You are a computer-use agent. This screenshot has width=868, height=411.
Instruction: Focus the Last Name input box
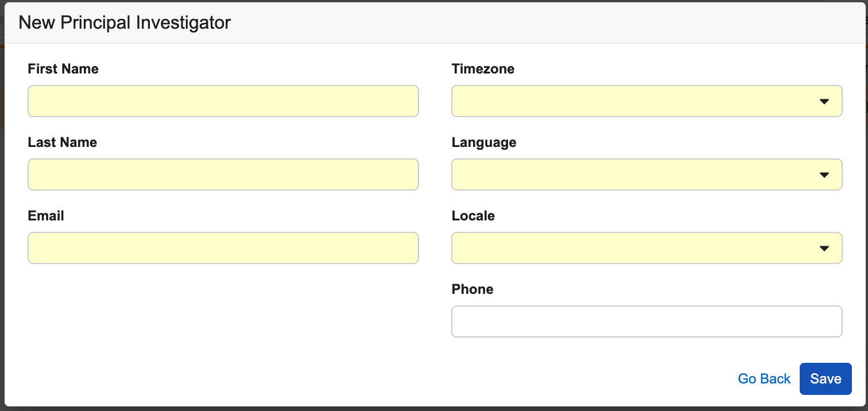coord(223,175)
